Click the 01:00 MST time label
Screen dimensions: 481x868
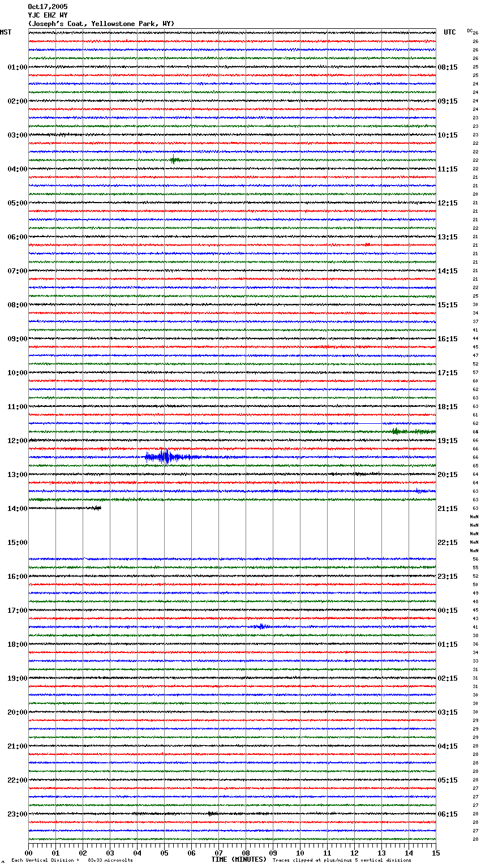pyautogui.click(x=18, y=67)
